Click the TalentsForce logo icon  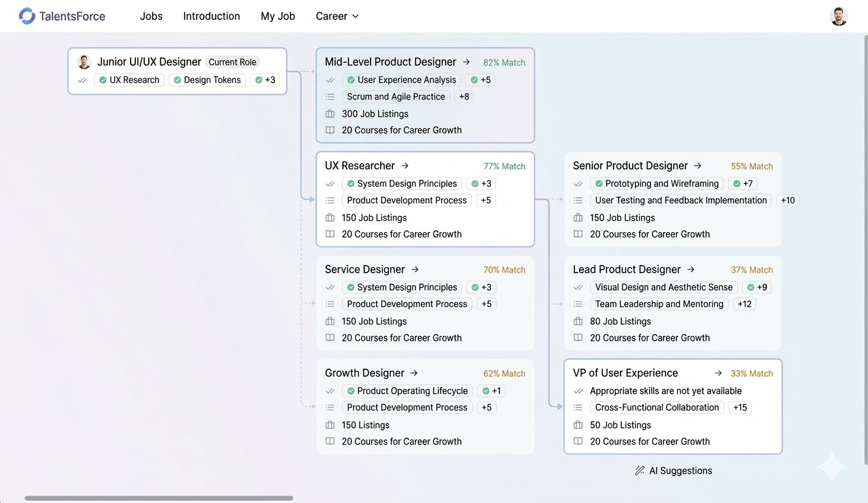27,16
